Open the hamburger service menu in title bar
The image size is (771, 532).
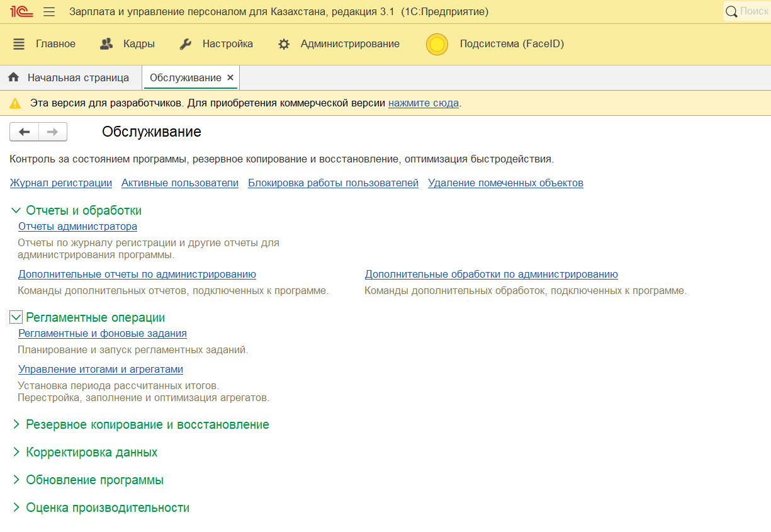click(x=49, y=11)
